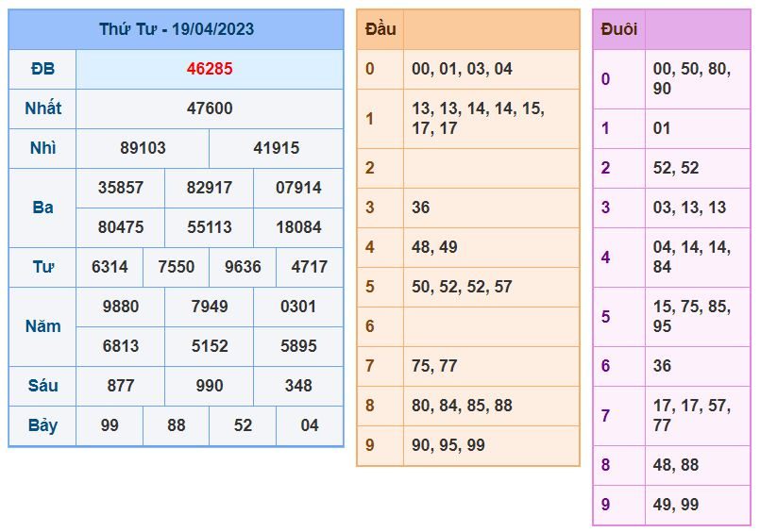Select Đầu values 80, 84, 85, 88

462,406
